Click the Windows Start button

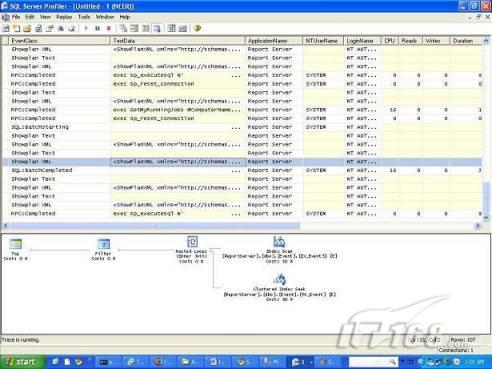22,362
